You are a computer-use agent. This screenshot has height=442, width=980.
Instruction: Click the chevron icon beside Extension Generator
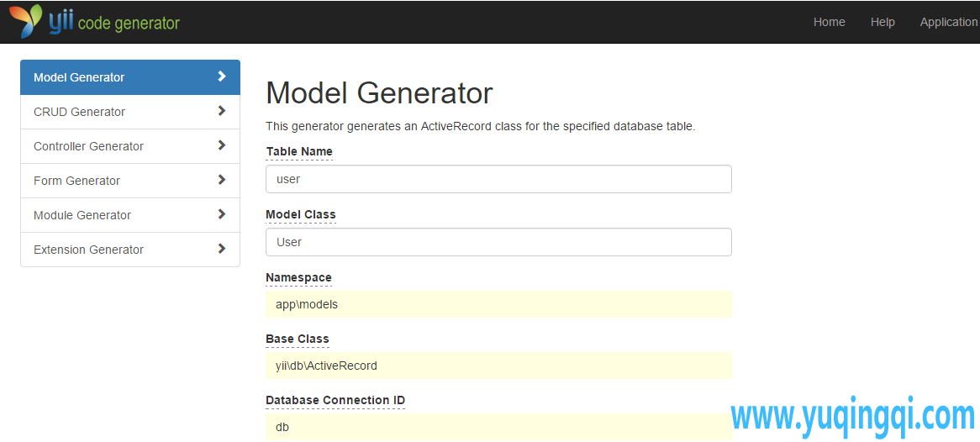(x=222, y=249)
